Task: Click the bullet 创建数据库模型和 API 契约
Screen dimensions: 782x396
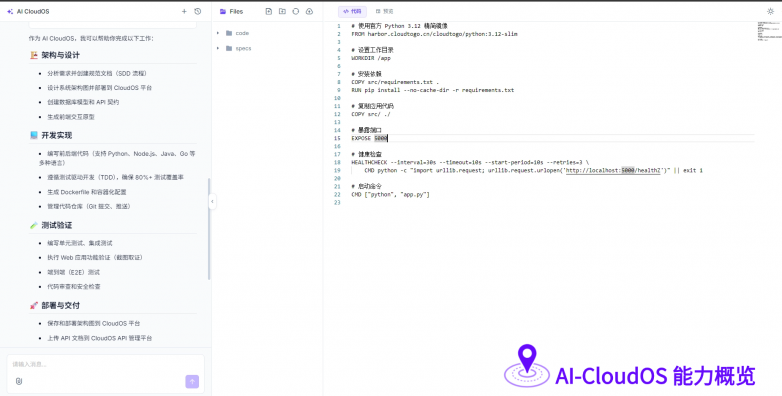Action: (83, 102)
